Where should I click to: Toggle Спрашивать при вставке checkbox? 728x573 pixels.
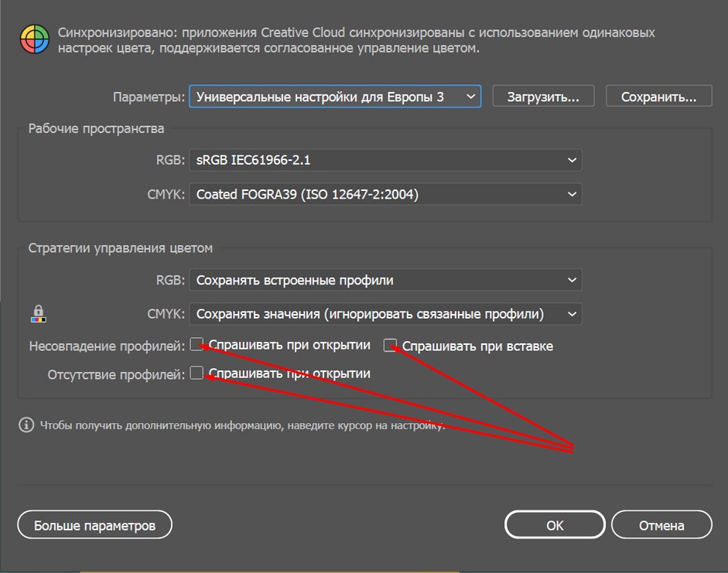[x=390, y=345]
